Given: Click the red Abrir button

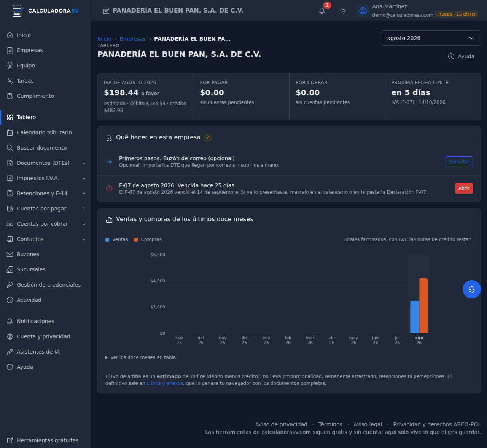Looking at the screenshot, I should coord(464,188).
